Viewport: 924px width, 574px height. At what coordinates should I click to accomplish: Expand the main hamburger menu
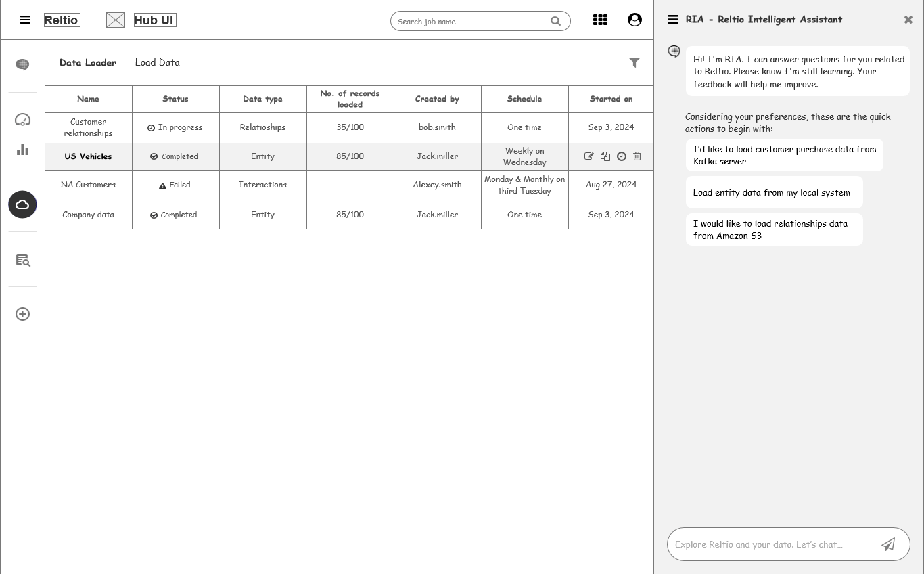click(x=26, y=20)
